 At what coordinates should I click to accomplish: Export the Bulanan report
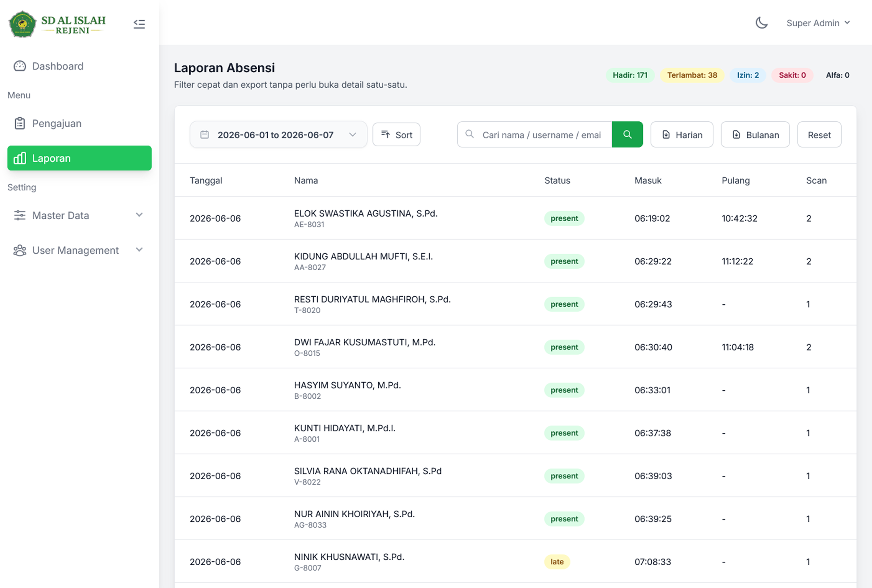755,135
